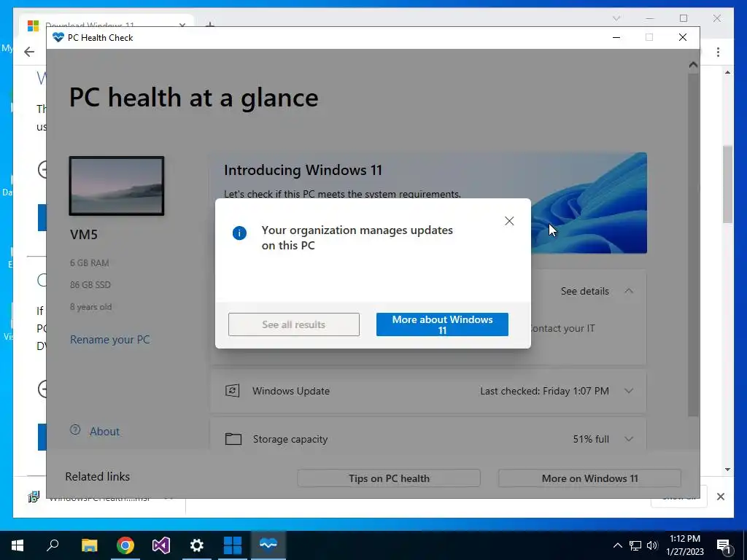Image resolution: width=747 pixels, height=560 pixels.
Task: Click the PC Health Check taskbar icon
Action: (x=268, y=544)
